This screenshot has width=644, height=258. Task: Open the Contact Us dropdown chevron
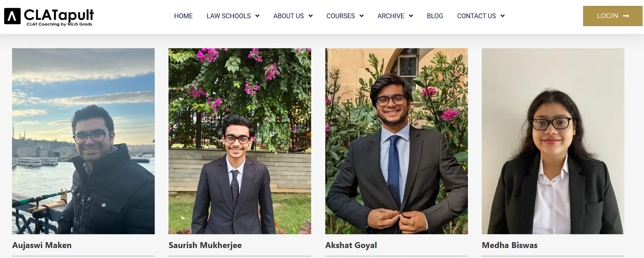[x=502, y=16]
